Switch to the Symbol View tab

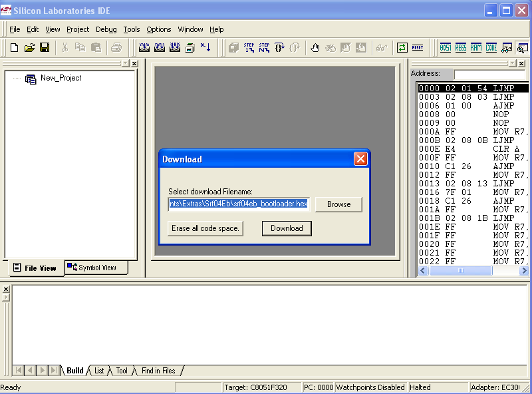point(96,268)
